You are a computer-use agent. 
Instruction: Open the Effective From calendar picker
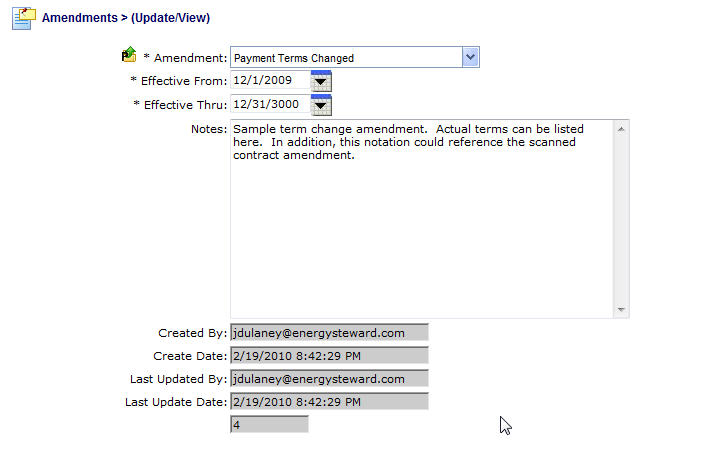[321, 81]
